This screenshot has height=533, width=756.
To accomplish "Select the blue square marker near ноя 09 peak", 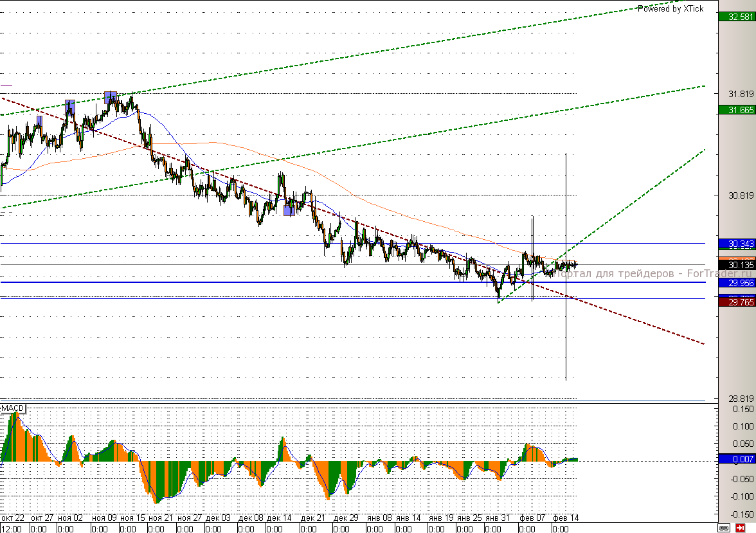I will (111, 97).
